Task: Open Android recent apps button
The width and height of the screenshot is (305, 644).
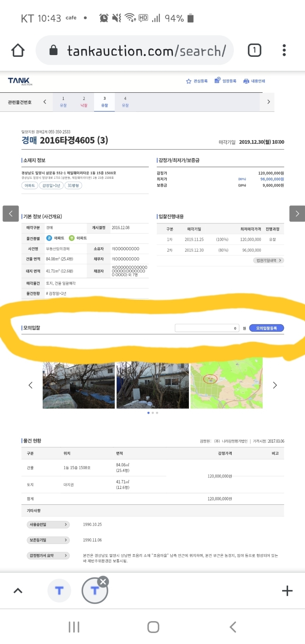Action: (x=74, y=627)
